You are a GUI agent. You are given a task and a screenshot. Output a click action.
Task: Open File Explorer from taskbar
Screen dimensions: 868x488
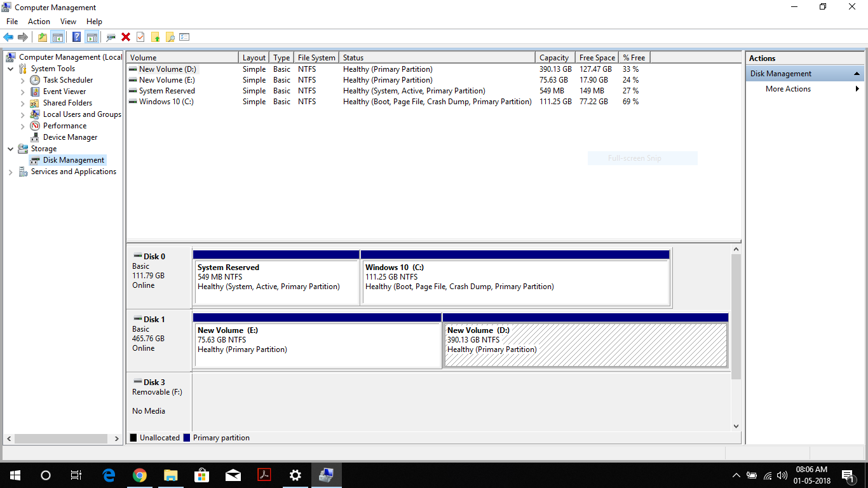tap(171, 475)
